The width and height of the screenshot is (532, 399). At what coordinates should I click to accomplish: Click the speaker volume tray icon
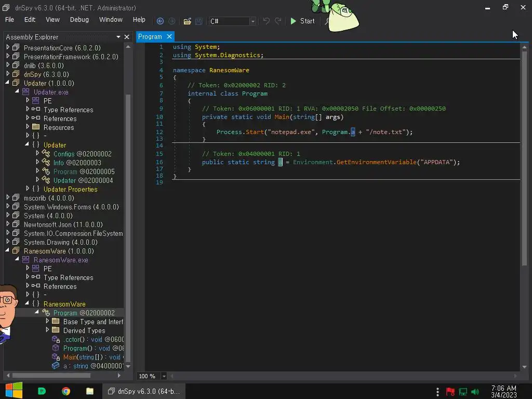[x=475, y=392]
